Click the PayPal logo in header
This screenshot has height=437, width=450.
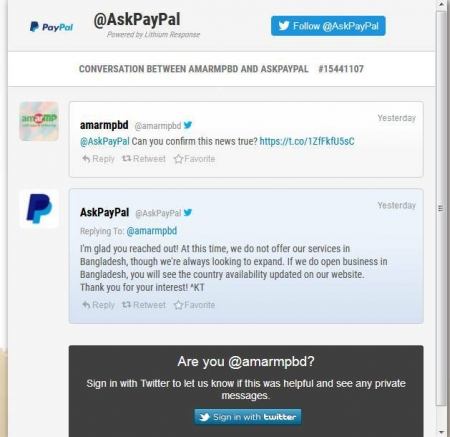(51, 27)
